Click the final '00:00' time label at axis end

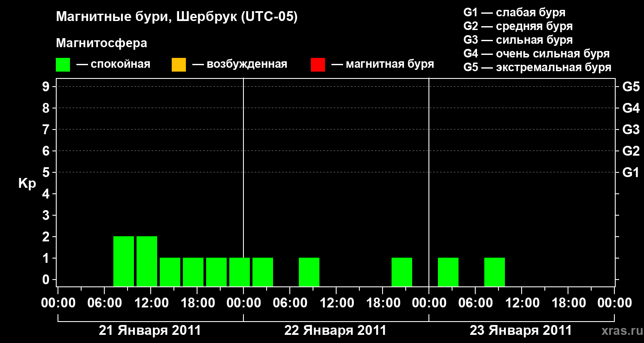[614, 303]
